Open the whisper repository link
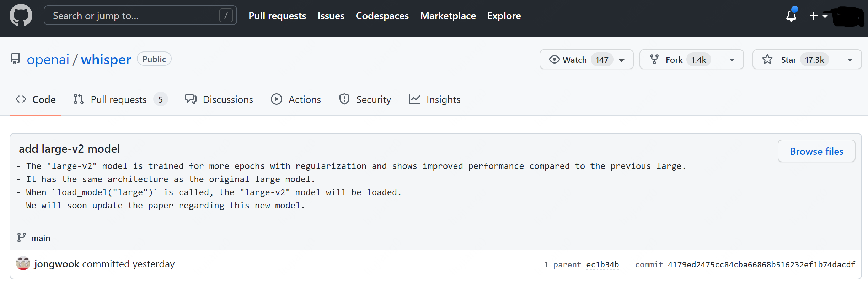 tap(106, 60)
